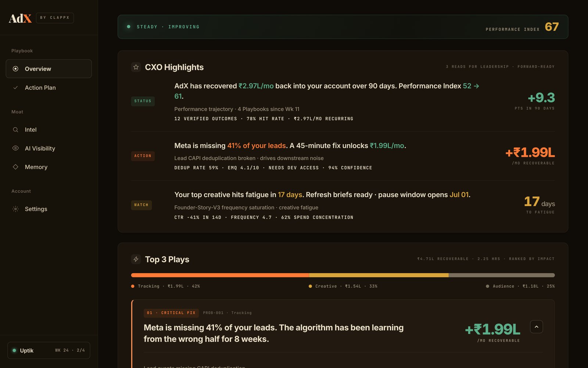The height and width of the screenshot is (368, 588).
Task: Open the Intel section
Action: (x=49, y=130)
